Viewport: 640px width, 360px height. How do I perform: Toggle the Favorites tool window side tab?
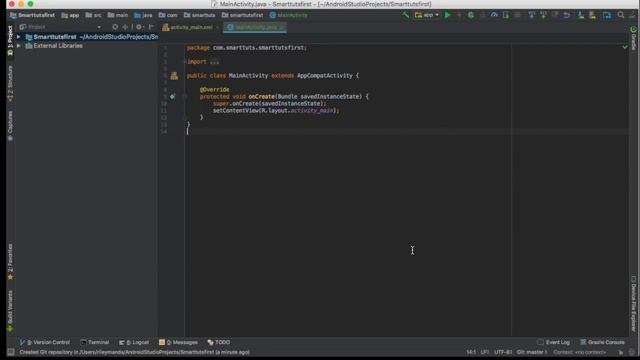[x=10, y=262]
